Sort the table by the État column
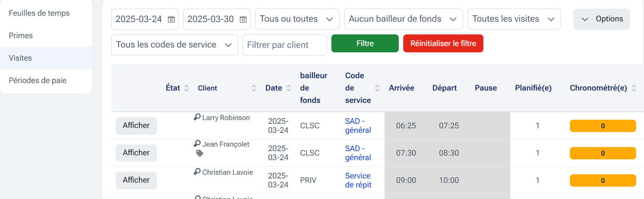 (186, 88)
